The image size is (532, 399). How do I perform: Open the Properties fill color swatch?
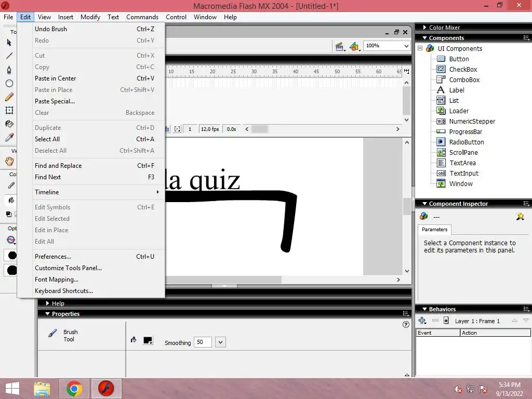coord(148,340)
